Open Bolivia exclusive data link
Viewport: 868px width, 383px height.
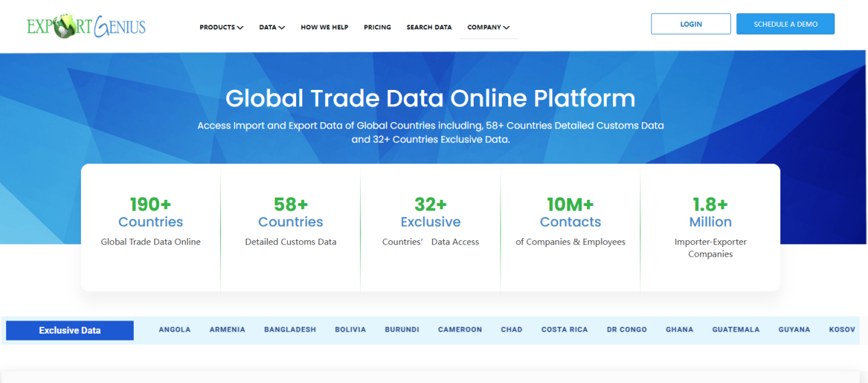(350, 329)
